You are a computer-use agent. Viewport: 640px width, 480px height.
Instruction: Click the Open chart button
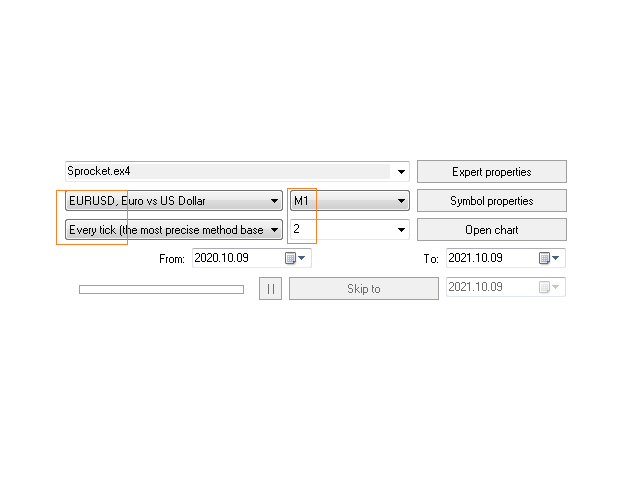pos(492,230)
